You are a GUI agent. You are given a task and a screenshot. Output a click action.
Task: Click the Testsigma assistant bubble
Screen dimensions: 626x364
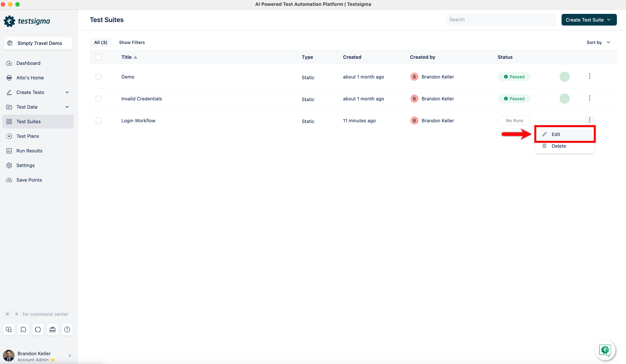point(605,350)
